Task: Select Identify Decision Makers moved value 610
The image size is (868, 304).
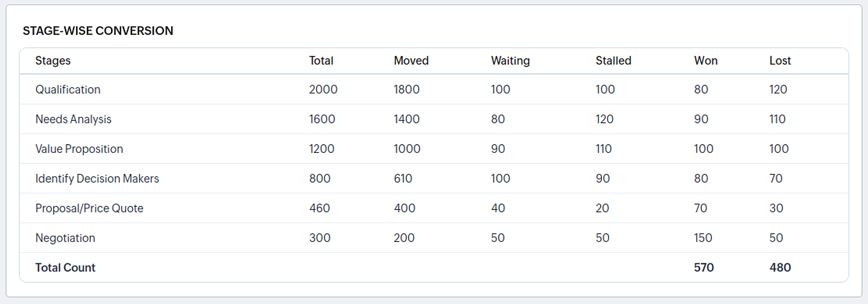Action: coord(403,178)
